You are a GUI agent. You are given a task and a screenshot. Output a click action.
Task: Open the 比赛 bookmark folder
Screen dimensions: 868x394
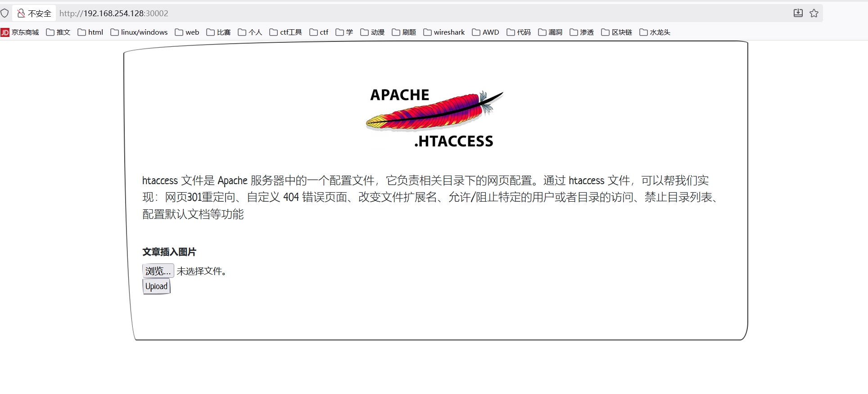pos(219,32)
